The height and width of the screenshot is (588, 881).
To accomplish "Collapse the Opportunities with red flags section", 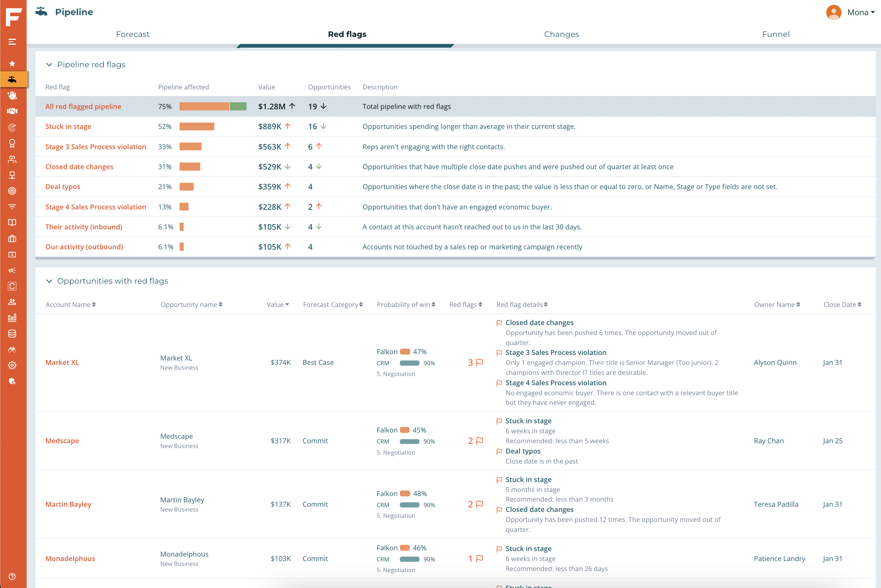I will 49,281.
